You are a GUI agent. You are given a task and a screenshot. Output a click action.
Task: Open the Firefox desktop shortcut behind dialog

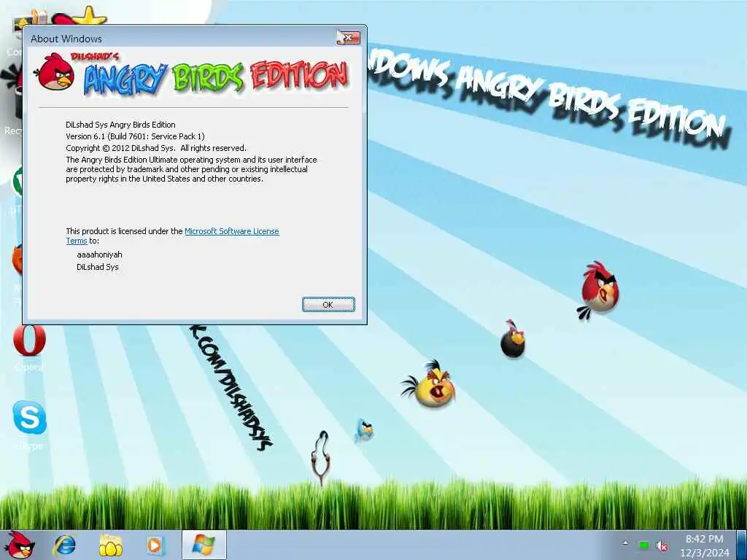(18, 260)
